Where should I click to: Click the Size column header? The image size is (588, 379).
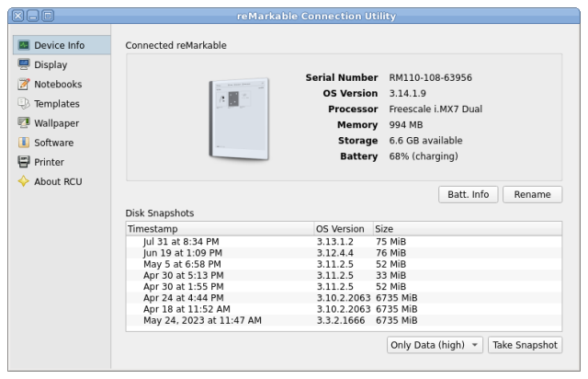click(465, 228)
